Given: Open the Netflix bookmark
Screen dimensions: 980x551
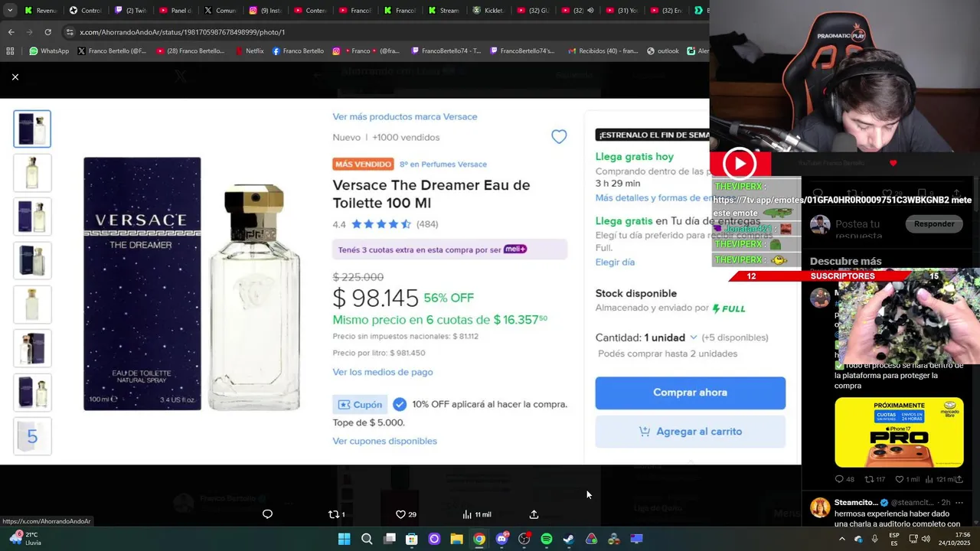Looking at the screenshot, I should coord(249,51).
